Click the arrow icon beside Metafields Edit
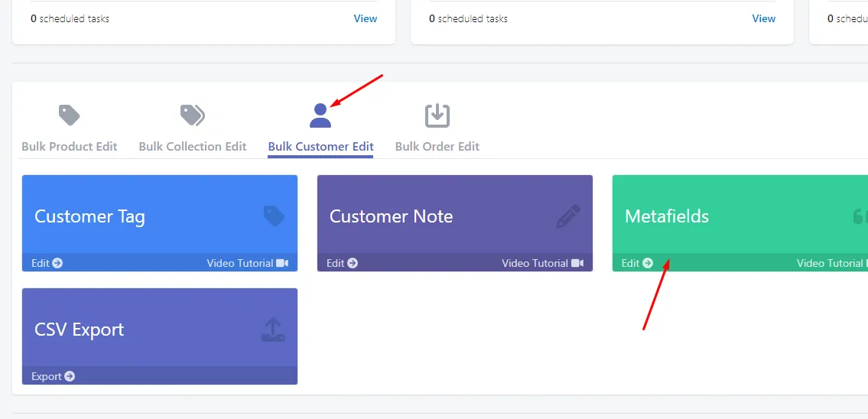Screen dimensions: 868x419 pos(648,263)
